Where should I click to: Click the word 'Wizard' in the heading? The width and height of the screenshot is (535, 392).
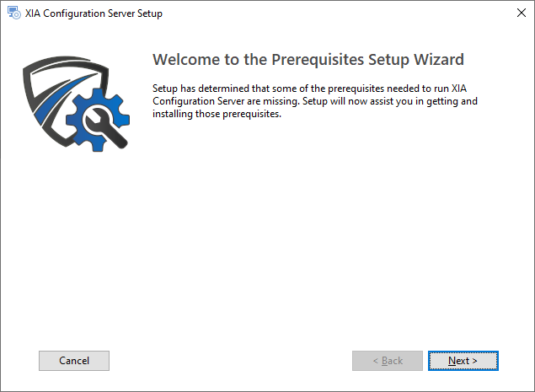click(x=439, y=59)
